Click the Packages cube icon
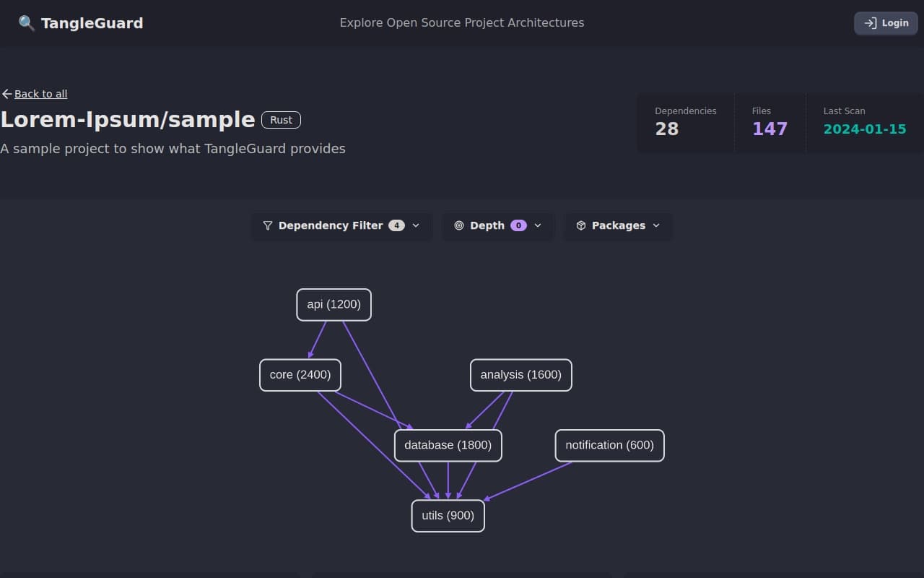Screen dimensions: 924x578 pyautogui.click(x=581, y=225)
